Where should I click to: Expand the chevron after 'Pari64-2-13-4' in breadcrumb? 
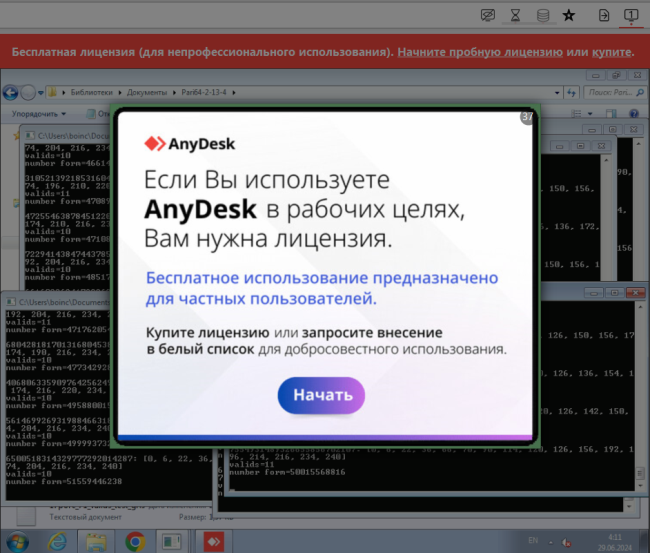point(234,92)
